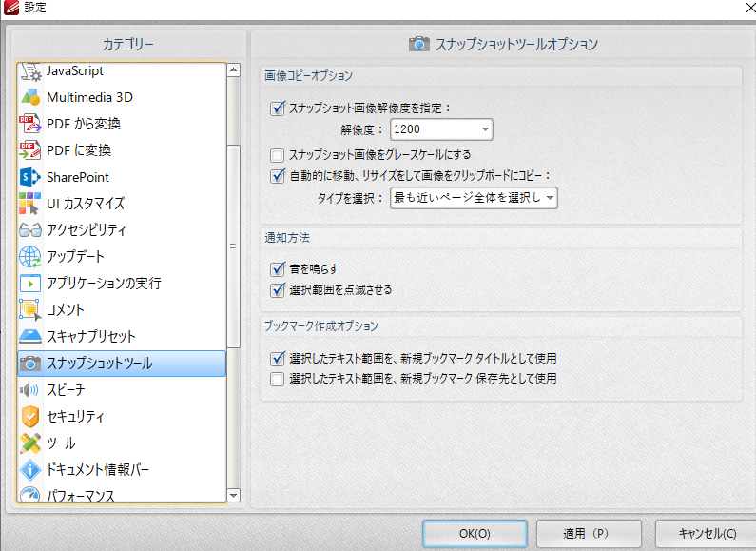
Task: Click the スピーチ speaker icon
Action: pyautogui.click(x=30, y=390)
